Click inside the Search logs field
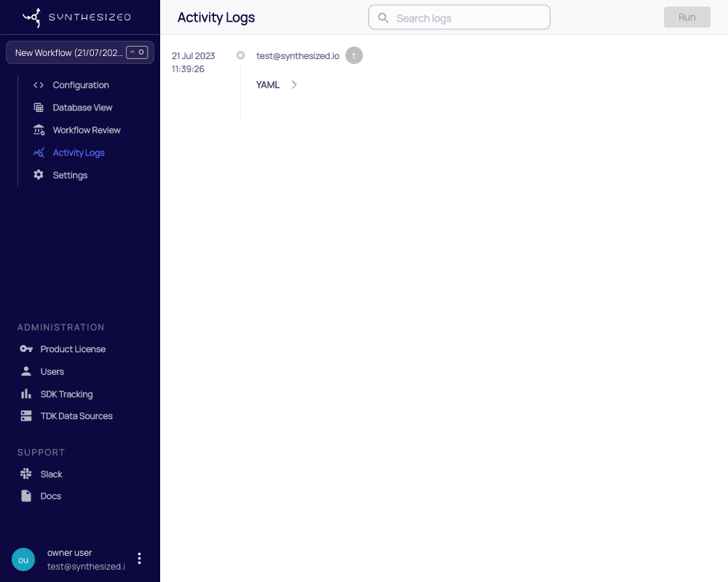 point(459,17)
